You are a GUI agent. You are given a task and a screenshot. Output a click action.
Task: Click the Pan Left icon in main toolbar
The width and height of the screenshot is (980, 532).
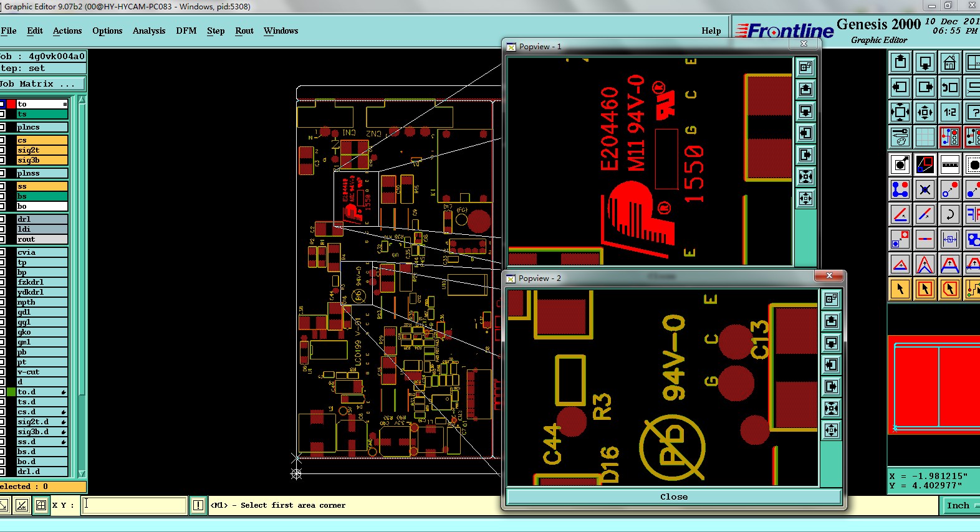(x=900, y=87)
